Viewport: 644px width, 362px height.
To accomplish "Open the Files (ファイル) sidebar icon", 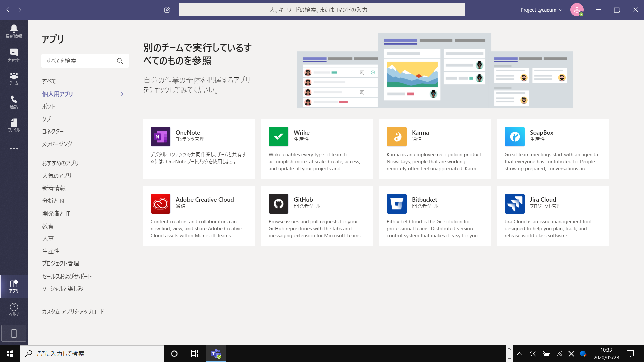I will 14,125.
